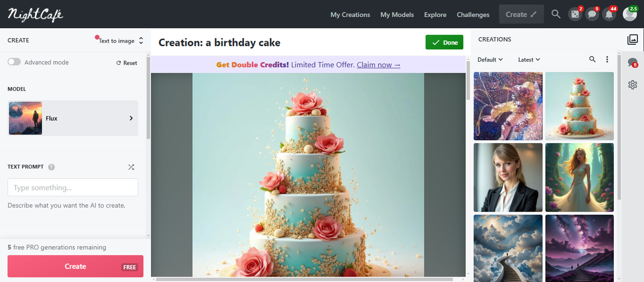Open the Default filter dropdown
Viewport: 644px width, 282px height.
pyautogui.click(x=490, y=59)
